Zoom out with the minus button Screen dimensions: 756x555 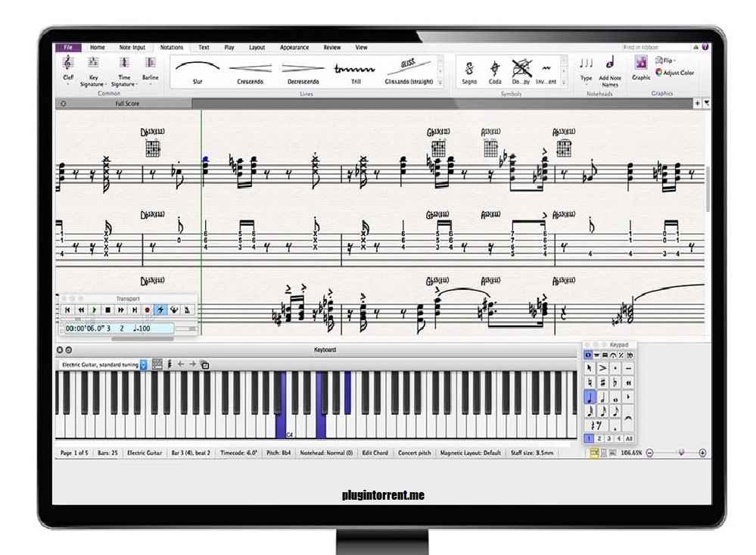(x=649, y=453)
